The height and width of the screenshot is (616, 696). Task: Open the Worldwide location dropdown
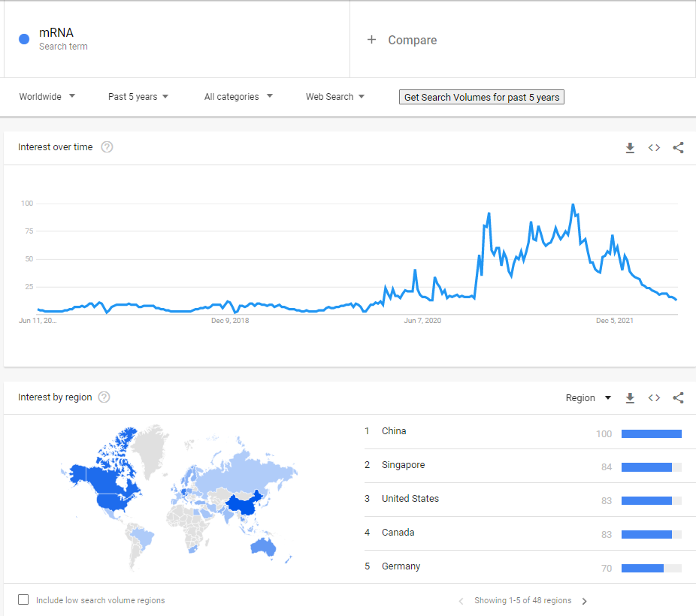point(47,97)
